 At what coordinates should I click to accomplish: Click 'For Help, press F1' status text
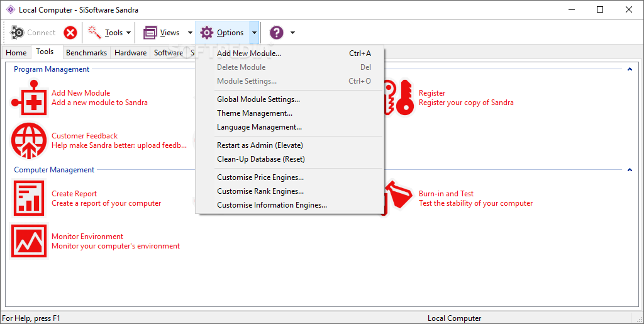pos(31,318)
